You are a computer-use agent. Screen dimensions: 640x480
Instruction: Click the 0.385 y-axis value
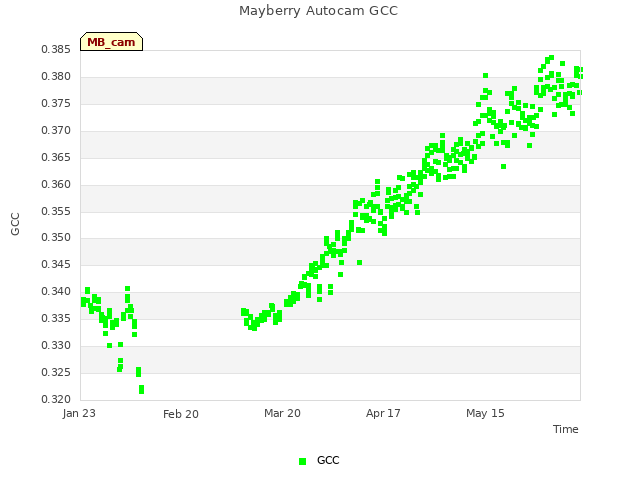click(56, 49)
